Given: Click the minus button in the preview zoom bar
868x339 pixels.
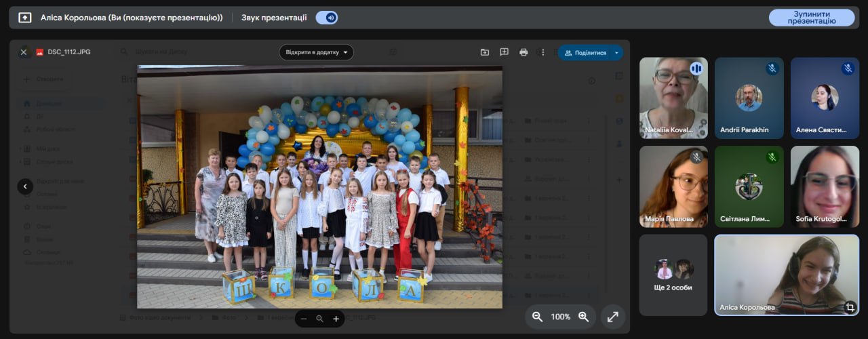Looking at the screenshot, I should (304, 319).
